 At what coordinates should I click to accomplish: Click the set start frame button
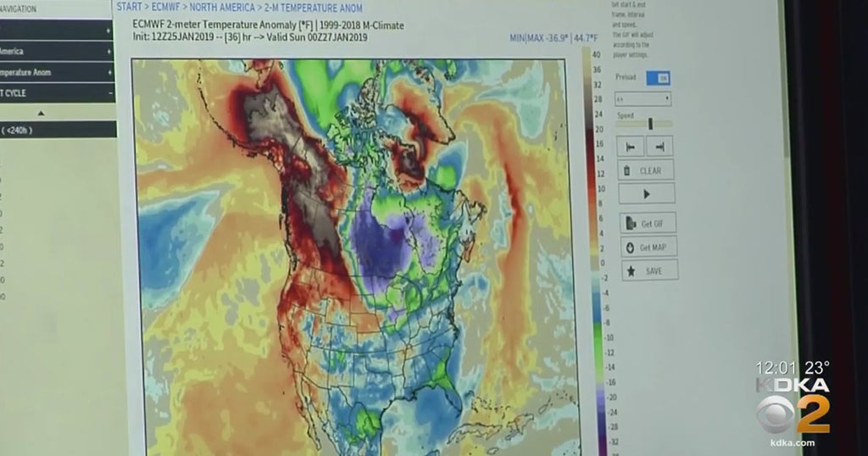pos(631,147)
